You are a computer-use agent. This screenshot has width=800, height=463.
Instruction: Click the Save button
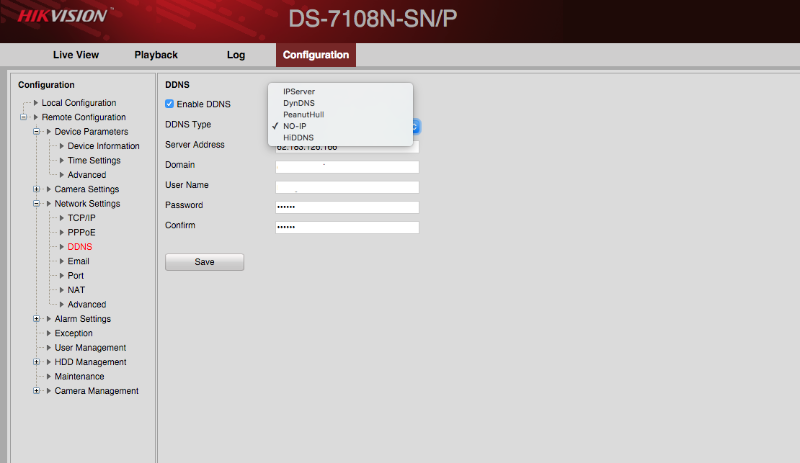pos(204,262)
